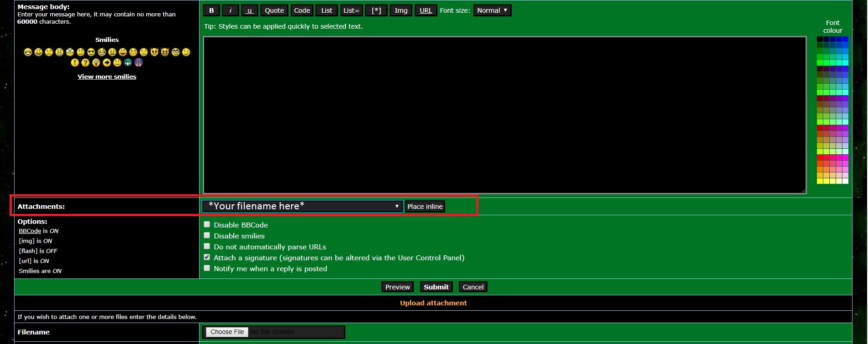Viewport: 868px width, 344px height.
Task: Toggle bold formatting with B button
Action: click(x=211, y=10)
